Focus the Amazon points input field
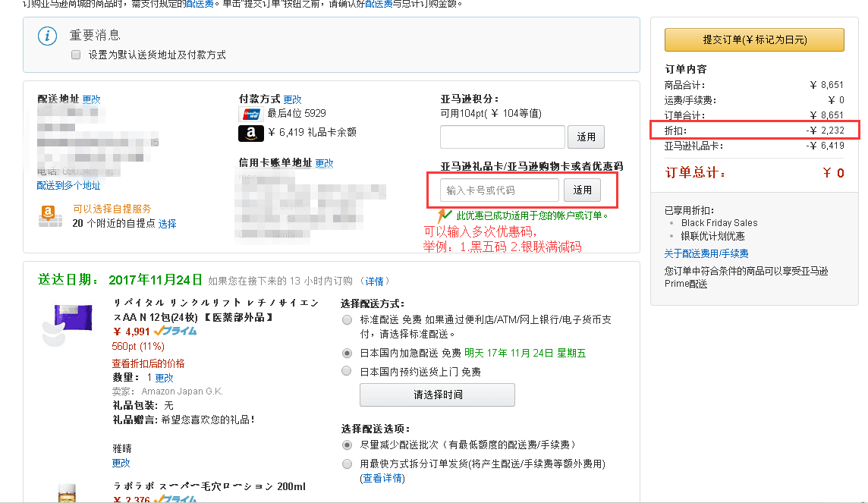Screen dimensions: 868x503 502,137
